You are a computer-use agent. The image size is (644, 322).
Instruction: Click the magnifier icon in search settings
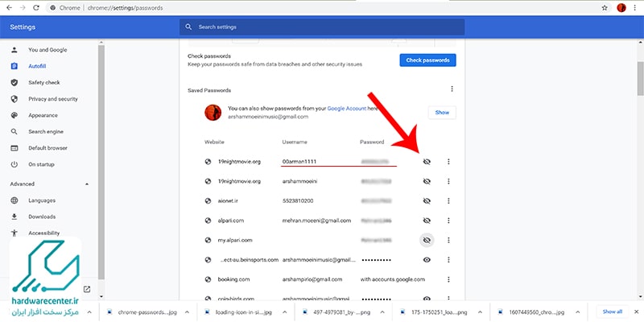click(x=188, y=27)
